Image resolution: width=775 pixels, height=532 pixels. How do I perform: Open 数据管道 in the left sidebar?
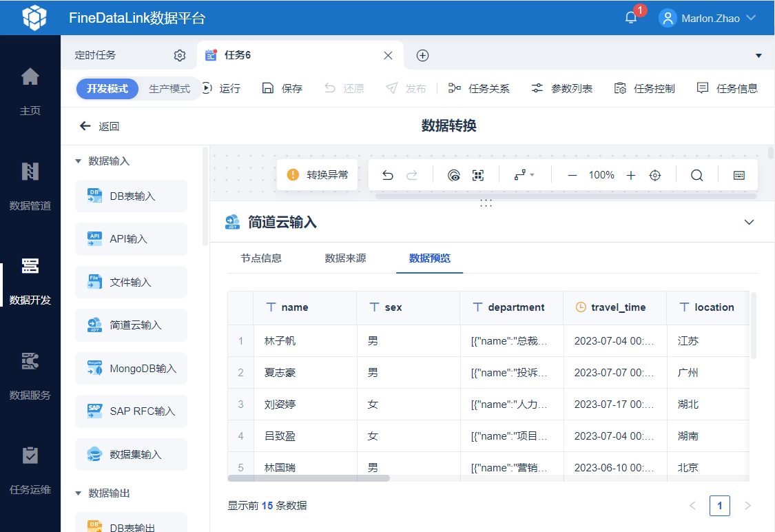30,186
